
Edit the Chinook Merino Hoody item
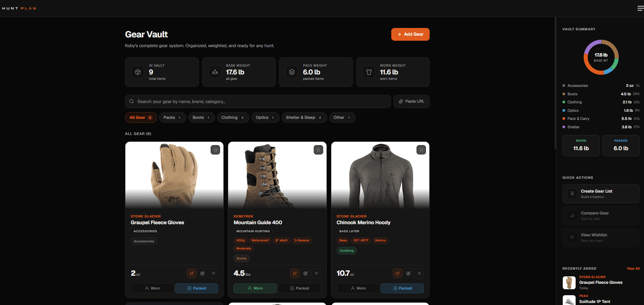[x=408, y=273]
